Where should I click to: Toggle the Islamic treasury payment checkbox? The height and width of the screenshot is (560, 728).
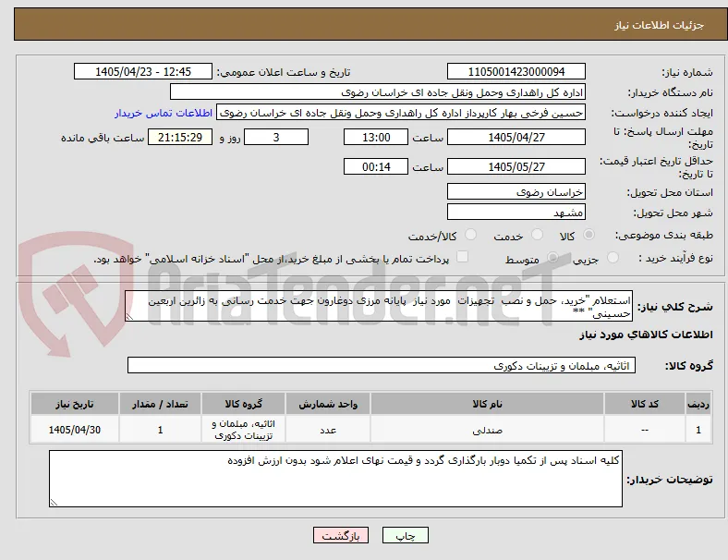click(463, 257)
